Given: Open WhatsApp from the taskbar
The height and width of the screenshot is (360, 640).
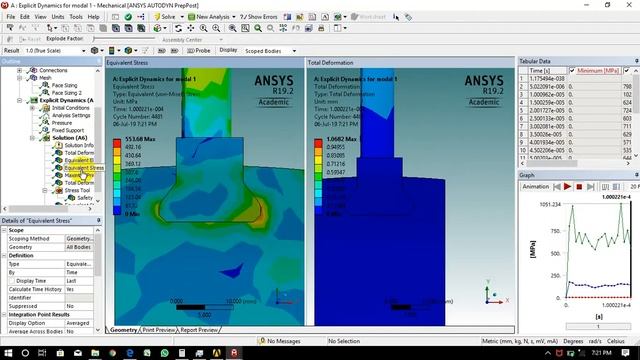Looking at the screenshot, I should point(164,353).
